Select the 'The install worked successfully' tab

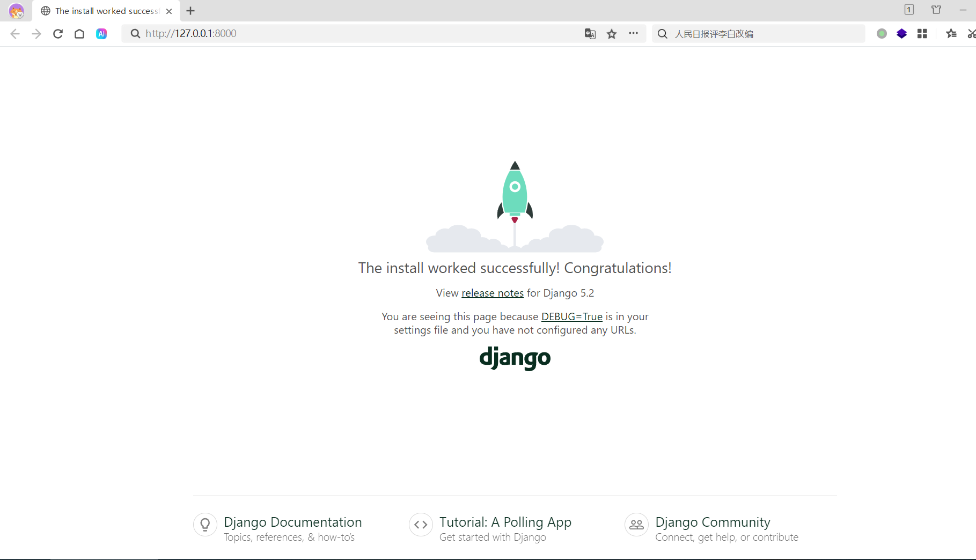point(106,11)
